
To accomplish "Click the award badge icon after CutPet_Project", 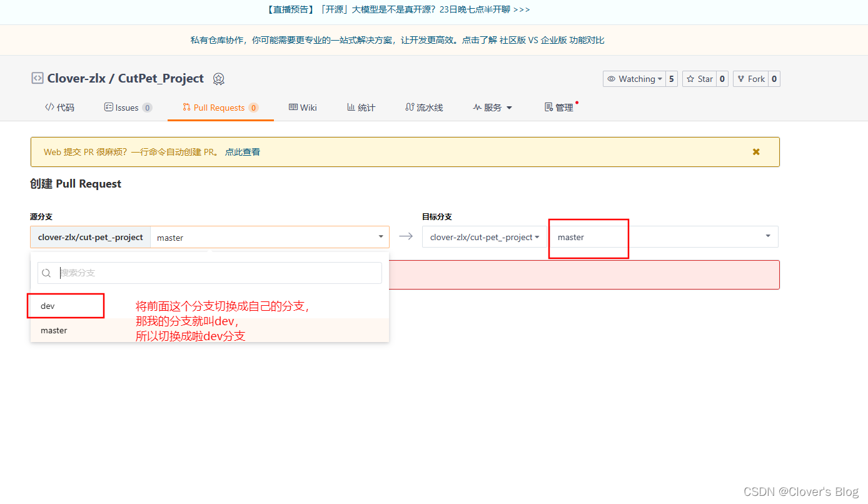I will 218,79.
